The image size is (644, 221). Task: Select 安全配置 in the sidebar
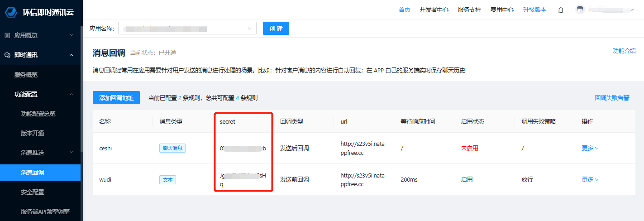point(33,192)
